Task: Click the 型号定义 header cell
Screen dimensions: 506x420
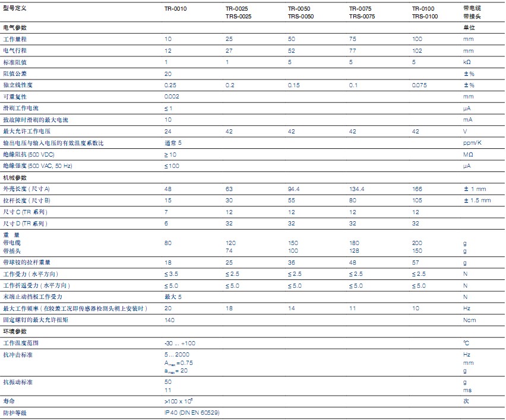Action: click(15, 9)
